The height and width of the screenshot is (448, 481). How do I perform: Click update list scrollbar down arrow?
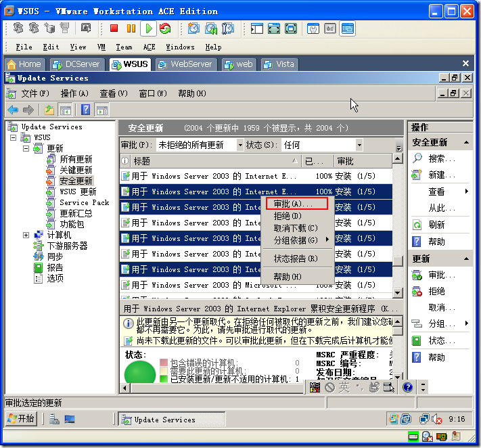pyautogui.click(x=398, y=292)
